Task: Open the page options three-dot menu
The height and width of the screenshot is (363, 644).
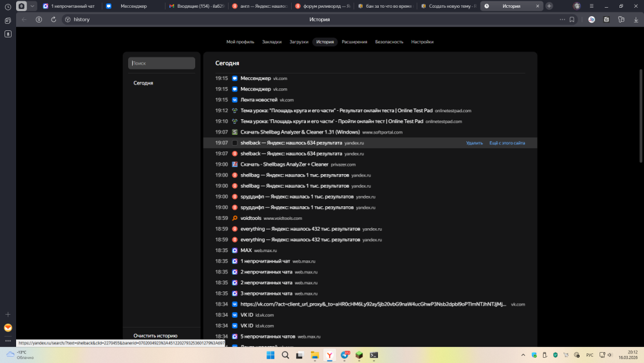Action: click(x=562, y=19)
